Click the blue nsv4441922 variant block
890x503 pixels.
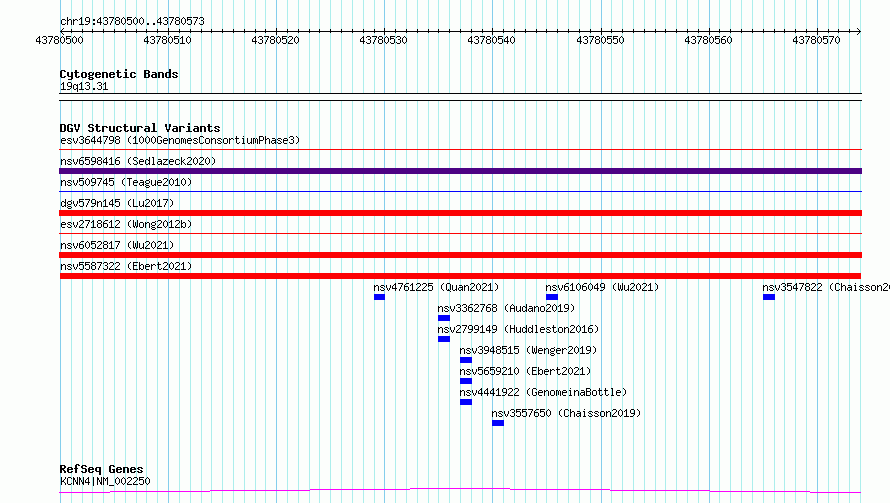tap(466, 402)
